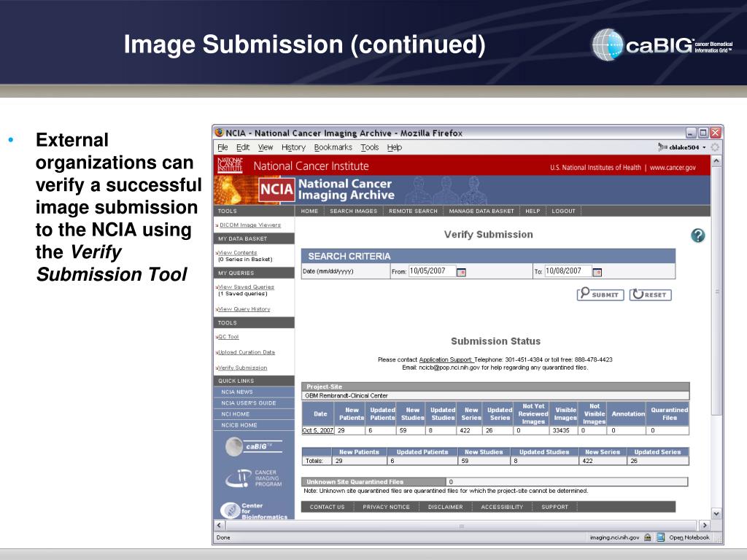Select REMOTE SEARCH in the navigation bar
This screenshot has height=560, width=747.
413,211
